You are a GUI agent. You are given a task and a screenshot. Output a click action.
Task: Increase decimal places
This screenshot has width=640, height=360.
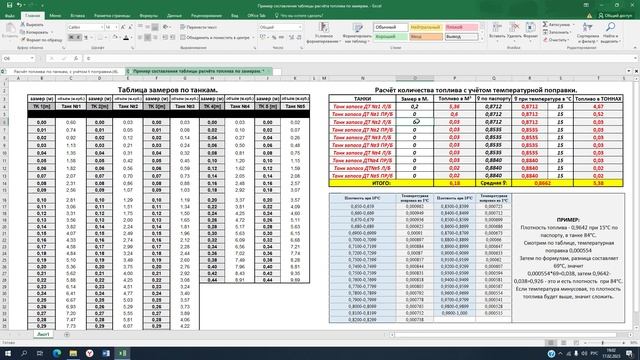coord(291,38)
